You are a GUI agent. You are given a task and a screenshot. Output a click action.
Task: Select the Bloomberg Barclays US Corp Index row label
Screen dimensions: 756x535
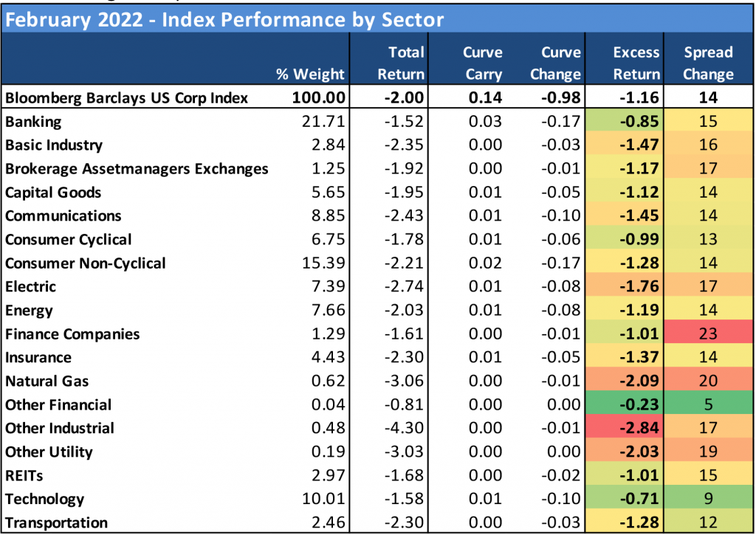pos(126,98)
